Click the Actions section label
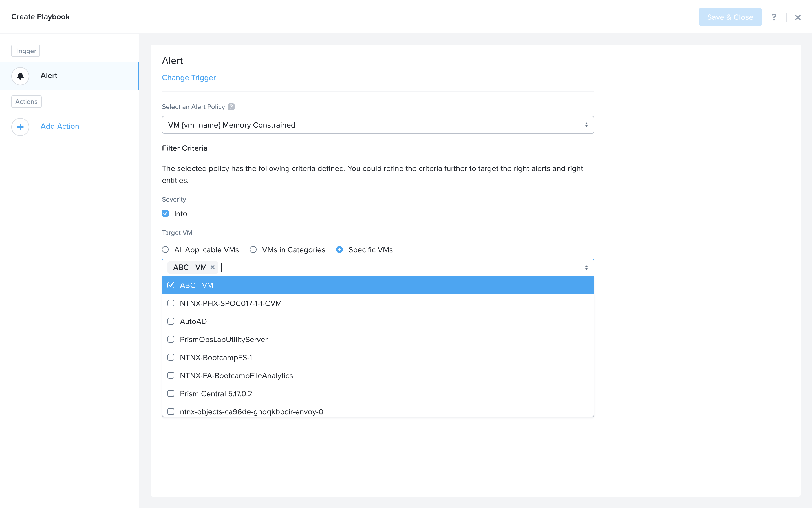Screen dimensions: 812x508 [x=26, y=102]
